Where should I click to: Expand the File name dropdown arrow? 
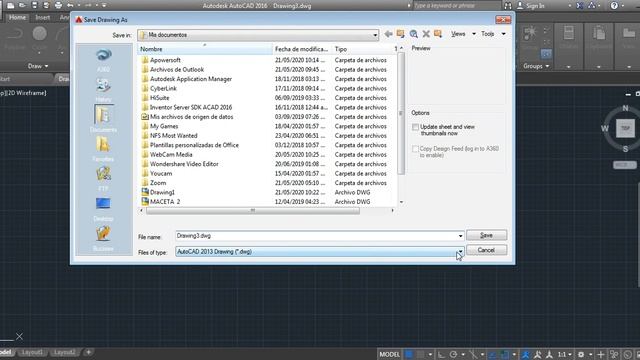coord(460,236)
